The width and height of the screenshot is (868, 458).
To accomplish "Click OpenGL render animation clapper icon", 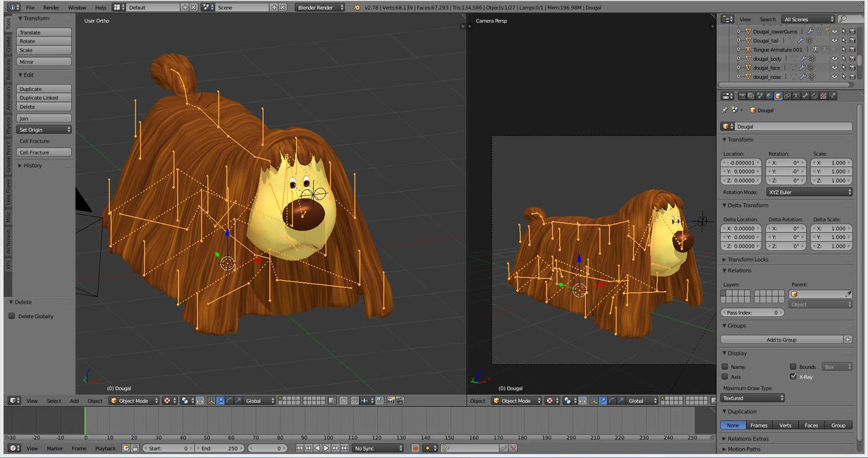I will point(400,401).
